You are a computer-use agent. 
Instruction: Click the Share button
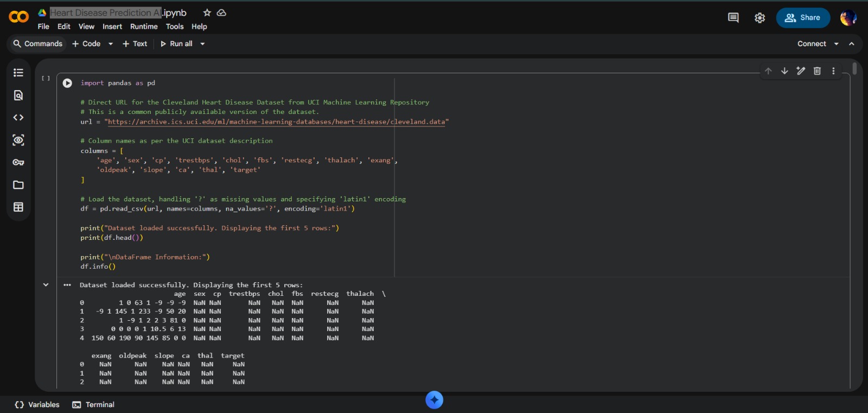point(803,18)
